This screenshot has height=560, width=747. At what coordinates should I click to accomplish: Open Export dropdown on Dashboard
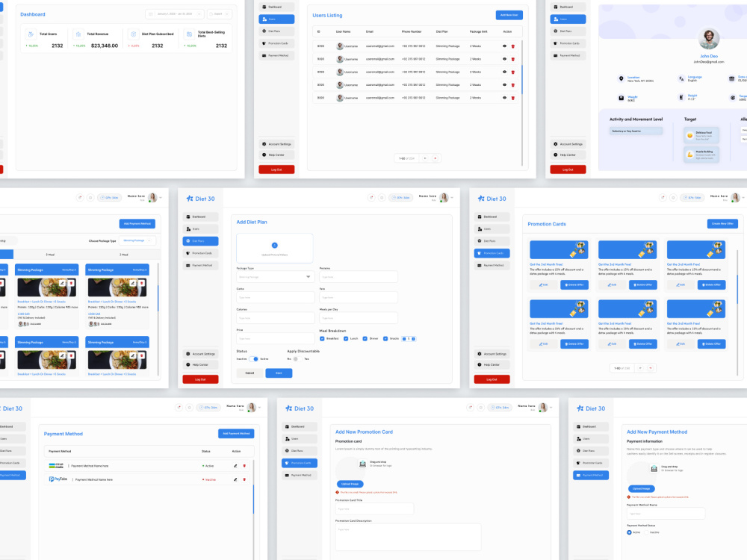pos(220,13)
